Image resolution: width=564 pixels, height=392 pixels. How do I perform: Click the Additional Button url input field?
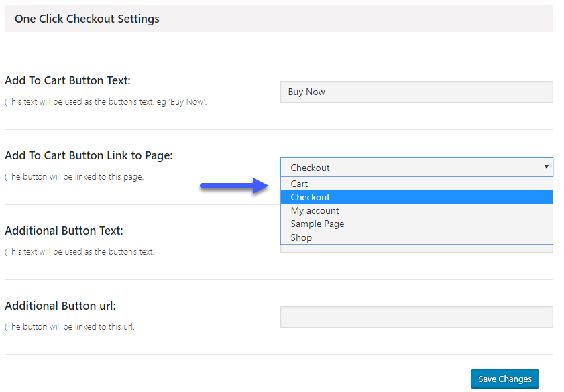click(x=416, y=317)
